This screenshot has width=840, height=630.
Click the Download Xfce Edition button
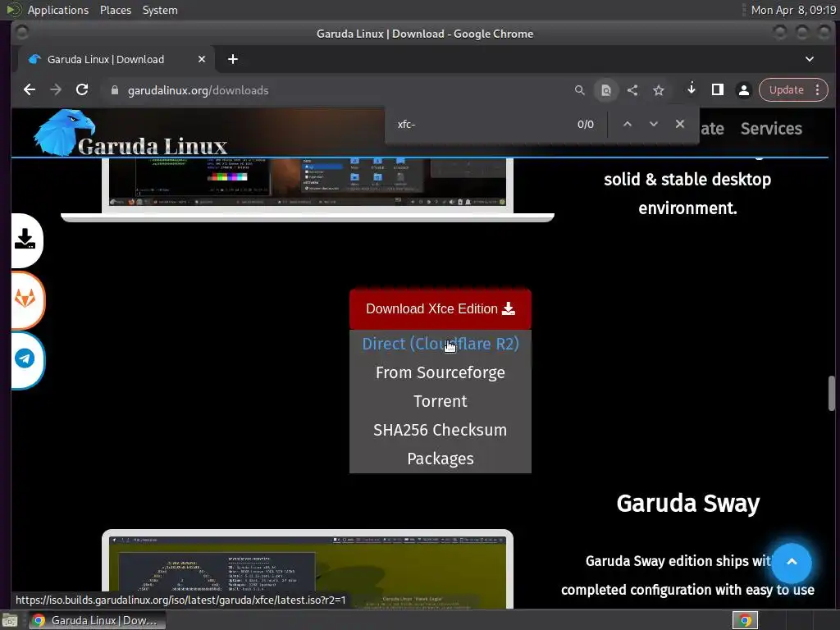[x=441, y=309]
